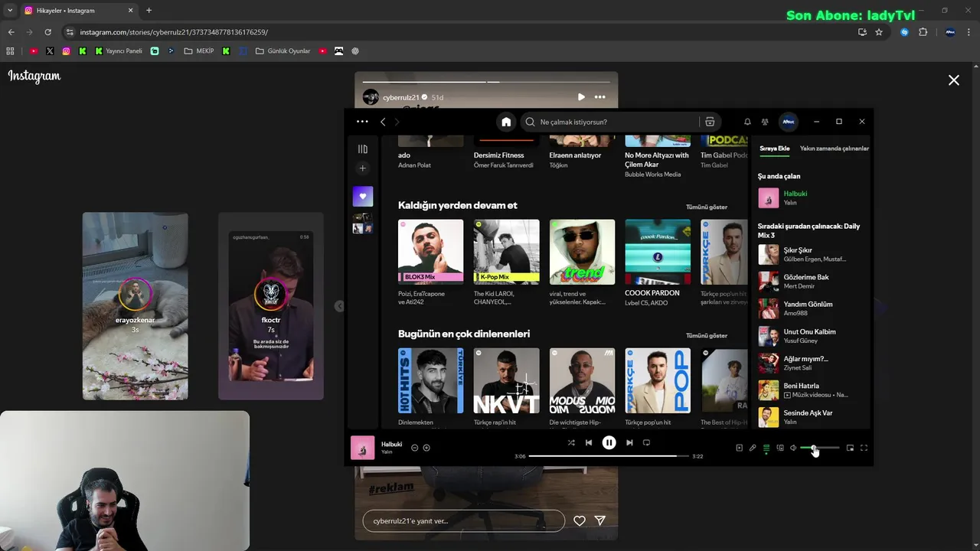
Task: Open Spotify notifications bell icon
Action: (x=747, y=122)
